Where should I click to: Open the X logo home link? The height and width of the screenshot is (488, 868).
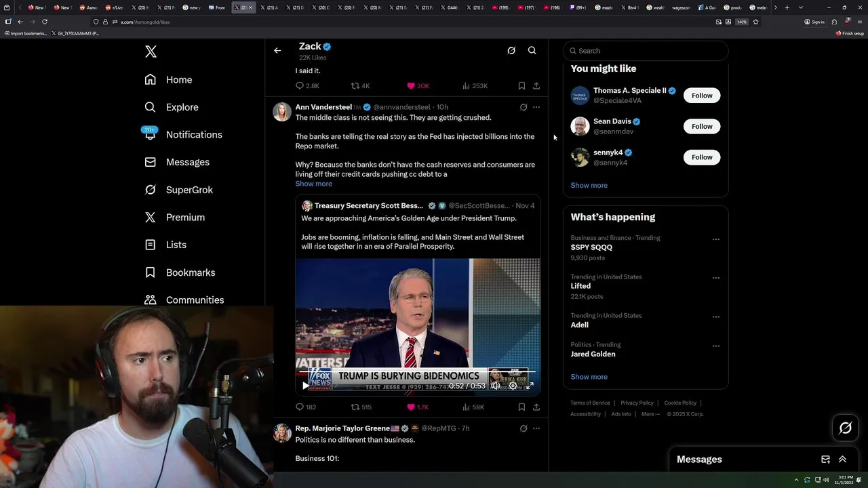coord(151,52)
